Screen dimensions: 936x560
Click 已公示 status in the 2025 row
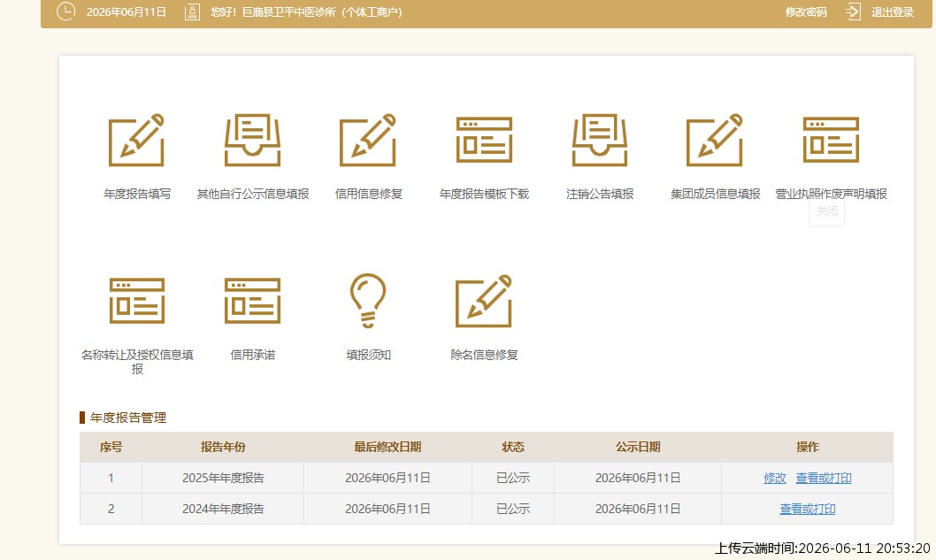[513, 478]
